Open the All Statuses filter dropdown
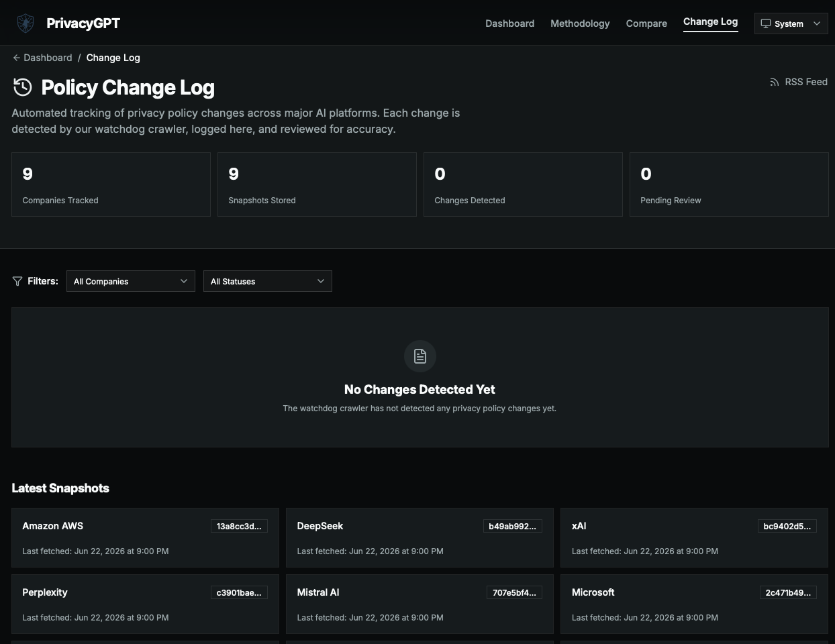The image size is (835, 644). point(268,281)
